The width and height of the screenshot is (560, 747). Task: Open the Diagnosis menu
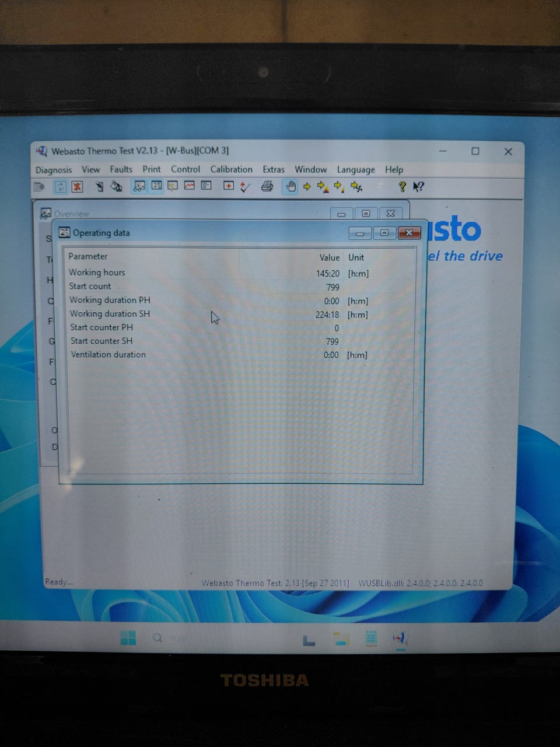(x=54, y=170)
